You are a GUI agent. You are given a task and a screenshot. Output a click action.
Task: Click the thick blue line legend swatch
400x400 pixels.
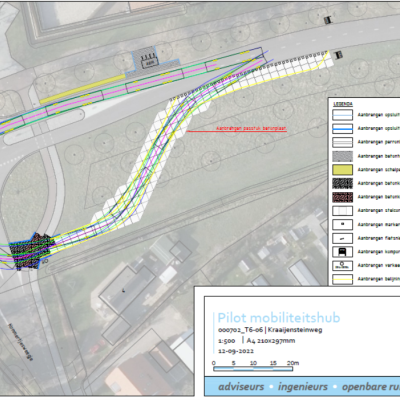click(342, 129)
